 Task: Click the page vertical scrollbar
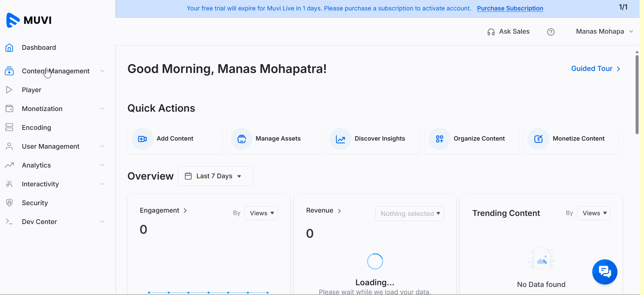click(x=637, y=94)
